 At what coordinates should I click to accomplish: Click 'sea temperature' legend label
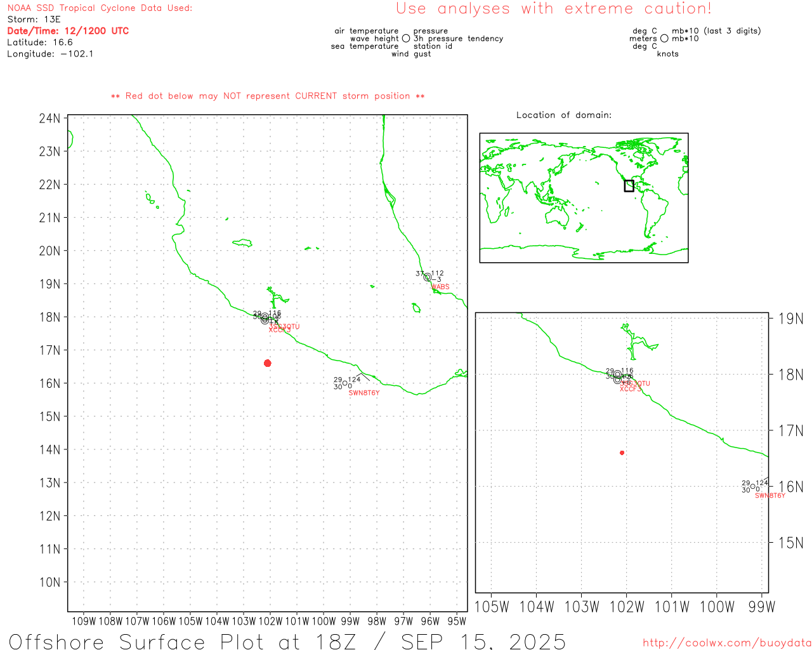coord(365,46)
